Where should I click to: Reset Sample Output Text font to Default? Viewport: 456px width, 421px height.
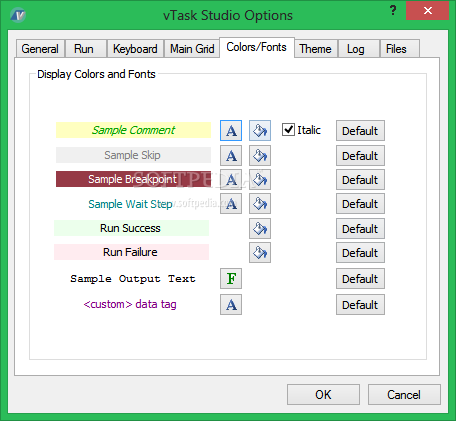(x=360, y=278)
